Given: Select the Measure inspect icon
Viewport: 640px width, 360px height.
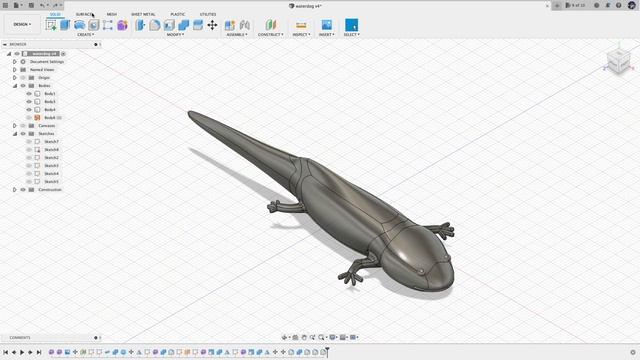Looking at the screenshot, I should [301, 25].
